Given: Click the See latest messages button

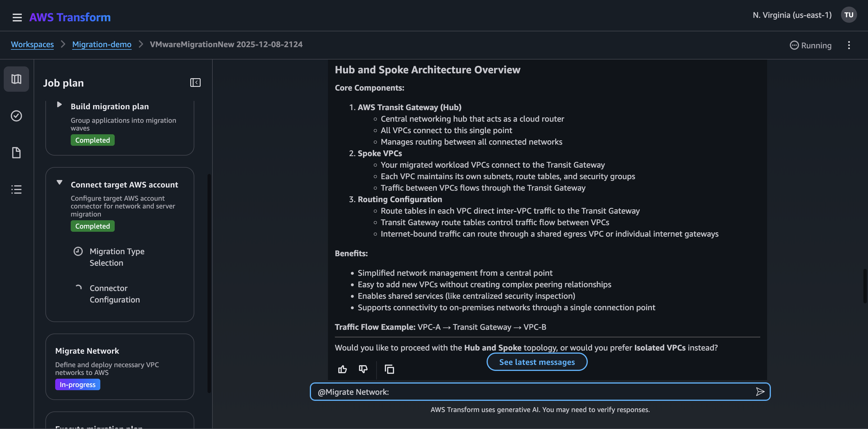Looking at the screenshot, I should [x=537, y=362].
